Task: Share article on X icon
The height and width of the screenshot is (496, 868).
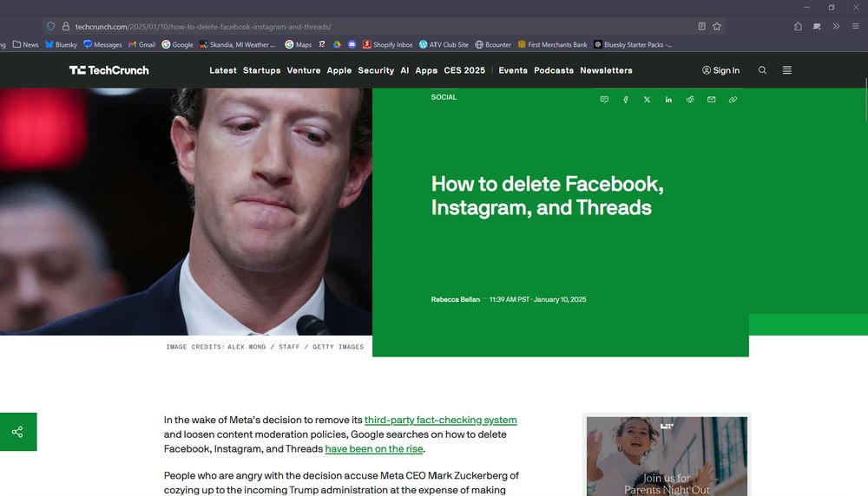Action: (x=647, y=100)
